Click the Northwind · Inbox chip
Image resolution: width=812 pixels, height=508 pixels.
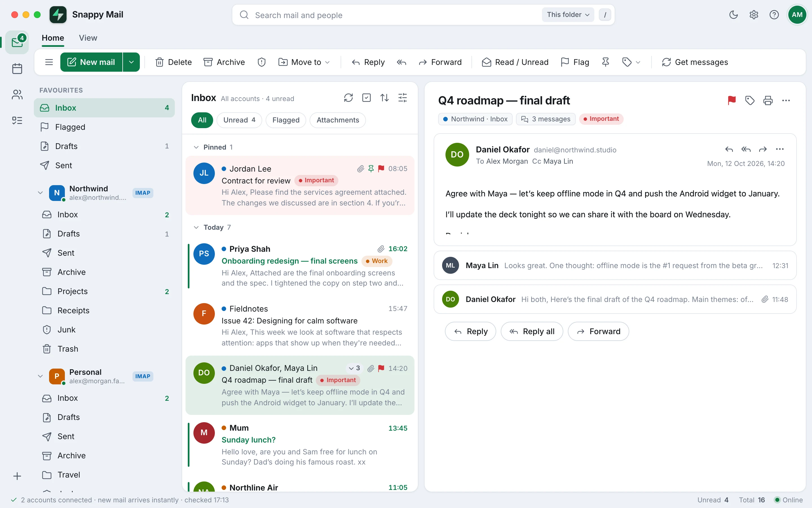coord(475,119)
